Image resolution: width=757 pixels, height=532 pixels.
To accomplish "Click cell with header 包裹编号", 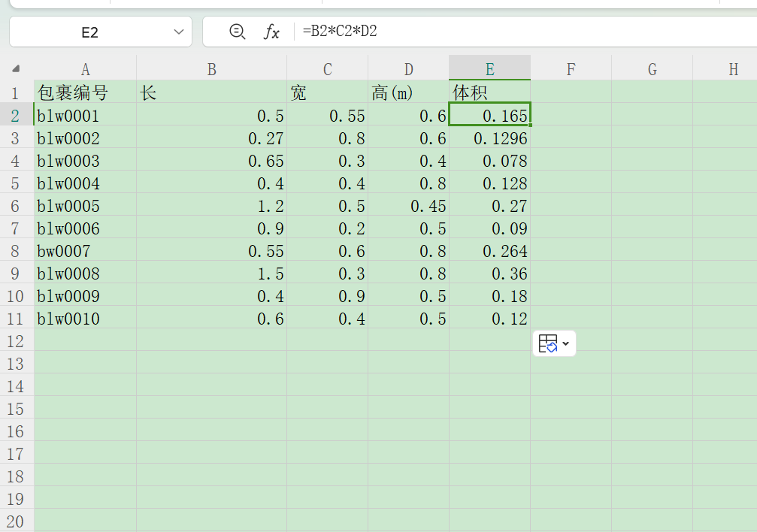I will pos(85,92).
